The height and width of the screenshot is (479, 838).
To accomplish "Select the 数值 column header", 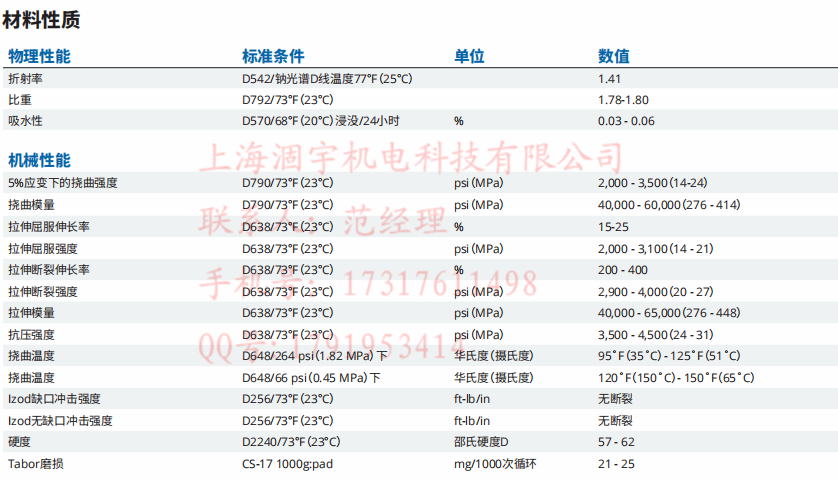I will 614,56.
